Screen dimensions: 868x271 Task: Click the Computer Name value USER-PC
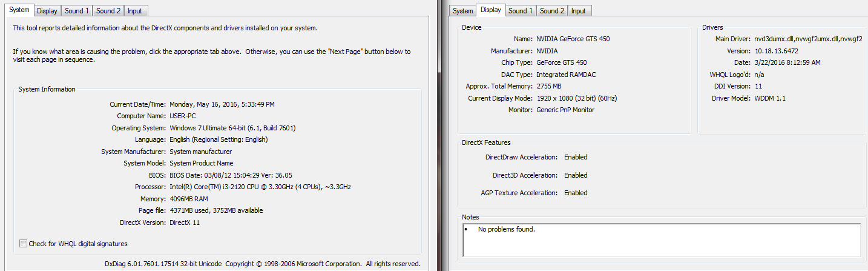click(182, 116)
